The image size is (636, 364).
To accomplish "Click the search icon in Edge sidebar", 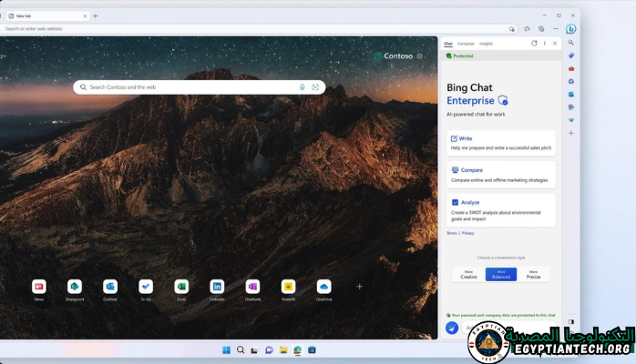I will (x=570, y=42).
